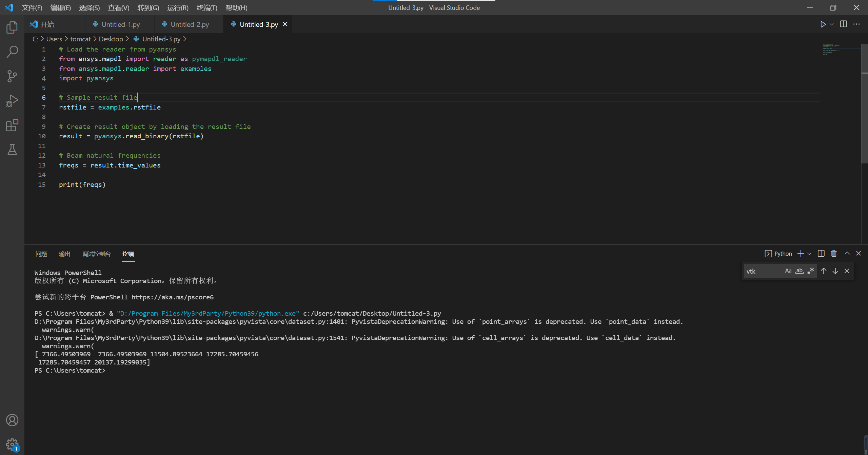Viewport: 868px width, 455px height.
Task: Open the Search sidebar icon
Action: pyautogui.click(x=12, y=52)
